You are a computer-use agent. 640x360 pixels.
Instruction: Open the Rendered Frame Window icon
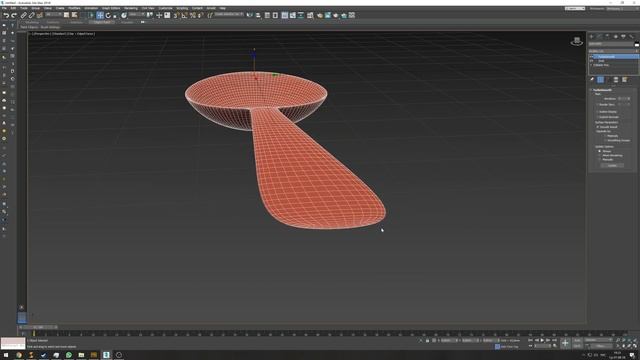(x=328, y=15)
